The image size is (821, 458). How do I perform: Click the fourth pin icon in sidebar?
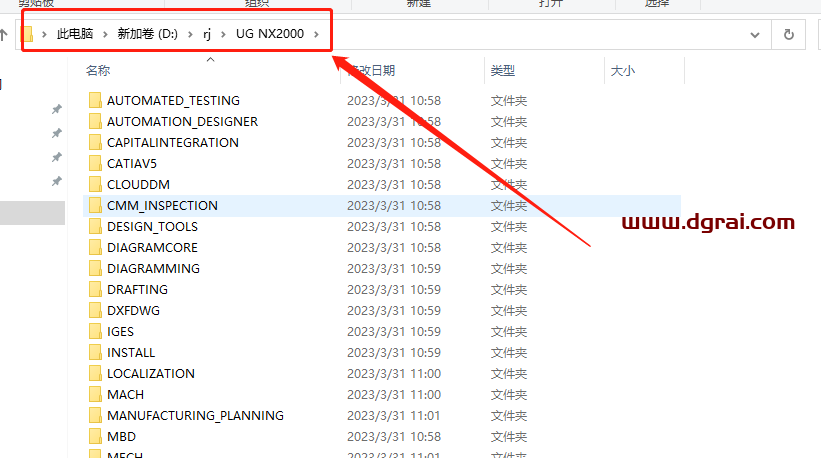(57, 181)
